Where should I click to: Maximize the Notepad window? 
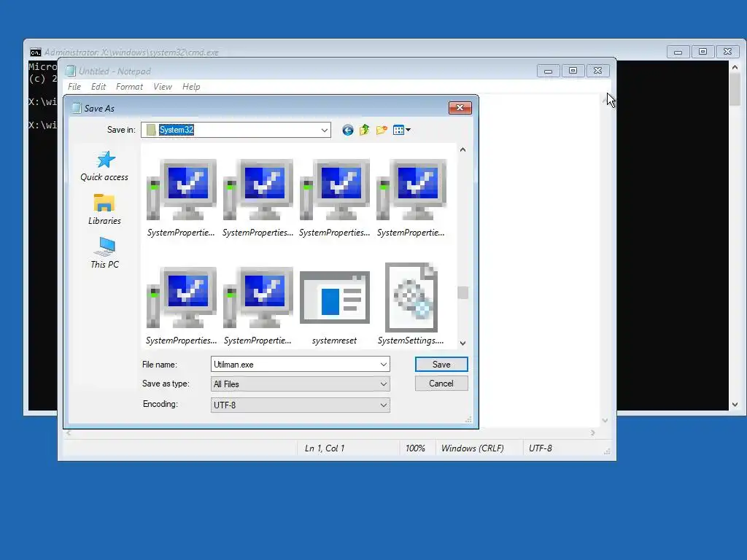tap(573, 71)
